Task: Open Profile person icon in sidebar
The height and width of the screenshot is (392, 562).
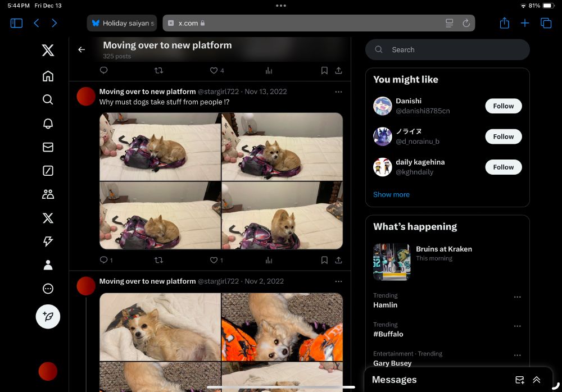Action: [48, 265]
